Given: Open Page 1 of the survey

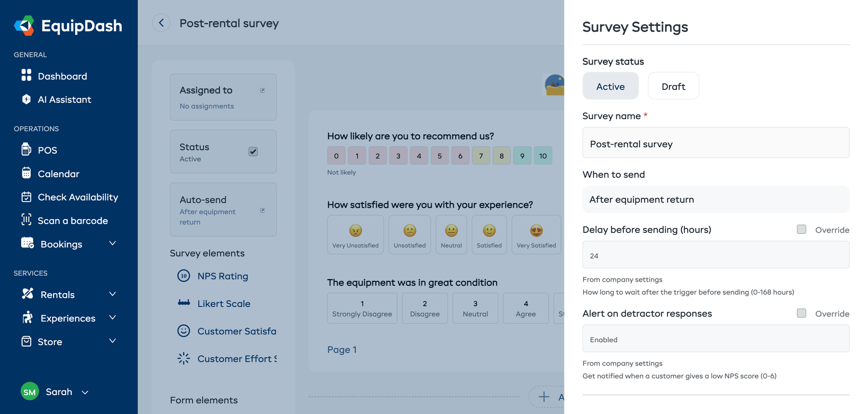Looking at the screenshot, I should (342, 349).
